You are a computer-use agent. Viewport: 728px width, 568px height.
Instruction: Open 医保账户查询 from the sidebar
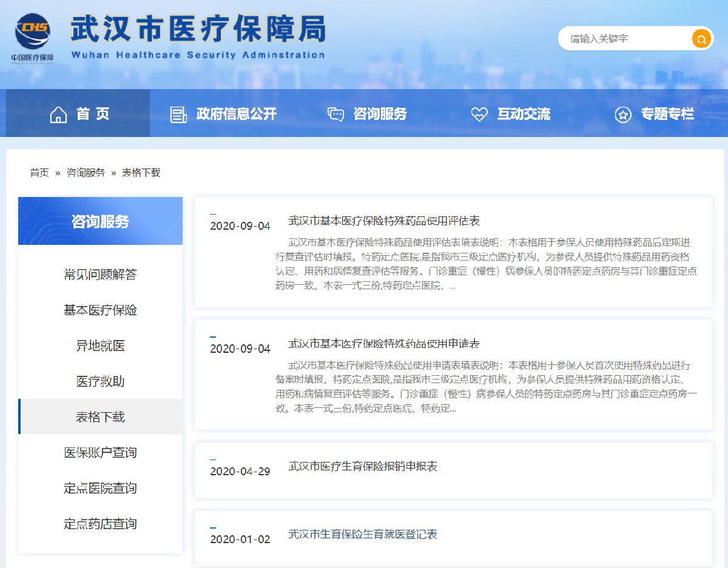coord(100,453)
